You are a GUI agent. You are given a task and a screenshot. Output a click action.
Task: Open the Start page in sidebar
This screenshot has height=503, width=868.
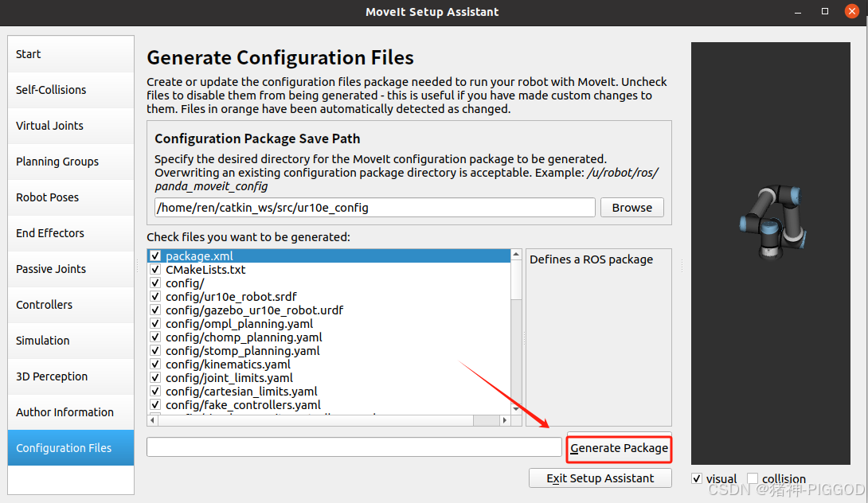[71, 54]
